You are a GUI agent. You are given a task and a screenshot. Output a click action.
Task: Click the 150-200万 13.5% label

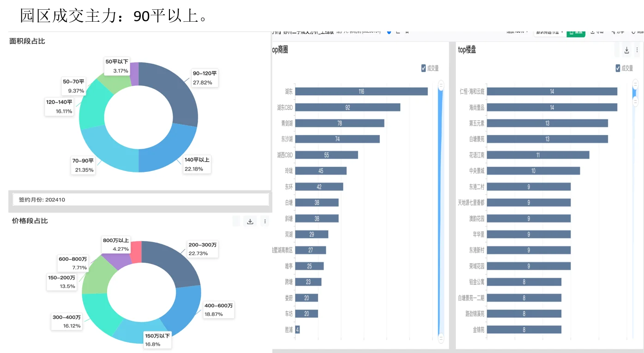click(x=61, y=282)
